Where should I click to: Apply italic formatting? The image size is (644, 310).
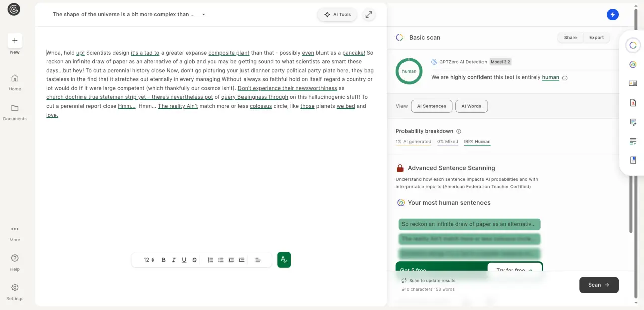pyautogui.click(x=174, y=260)
